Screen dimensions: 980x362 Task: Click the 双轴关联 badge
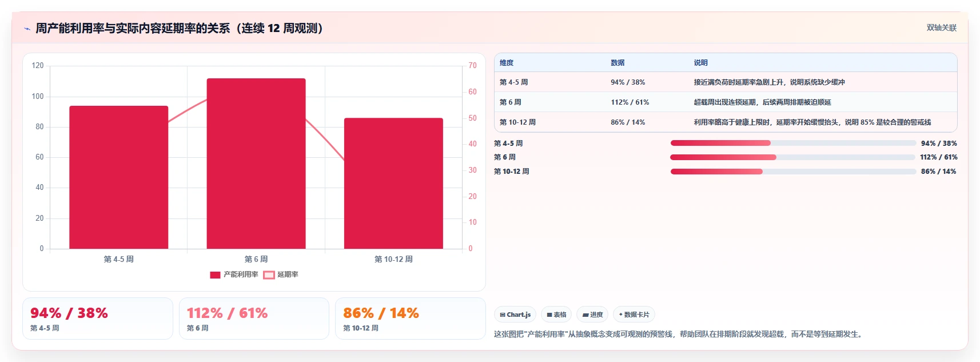[x=941, y=27]
